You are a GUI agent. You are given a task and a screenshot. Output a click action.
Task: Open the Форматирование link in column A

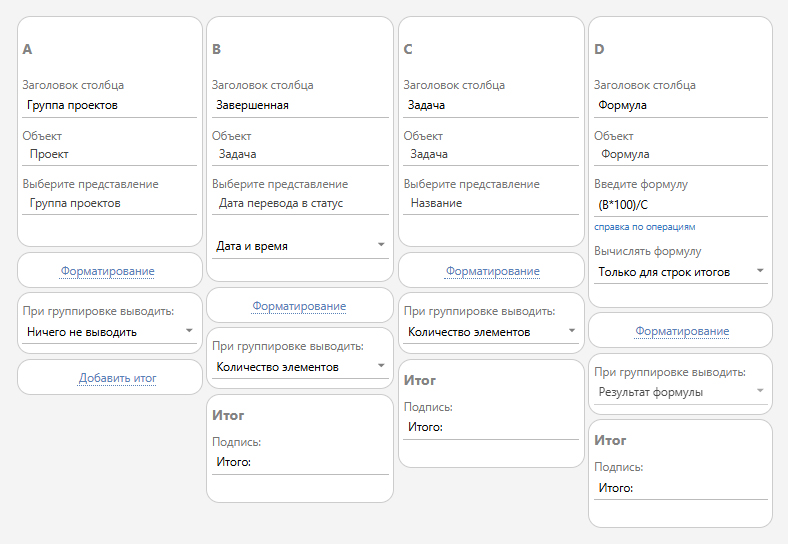[108, 271]
